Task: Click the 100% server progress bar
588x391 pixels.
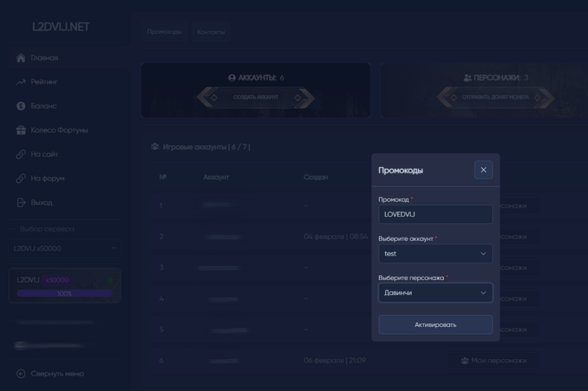Action: [x=65, y=293]
